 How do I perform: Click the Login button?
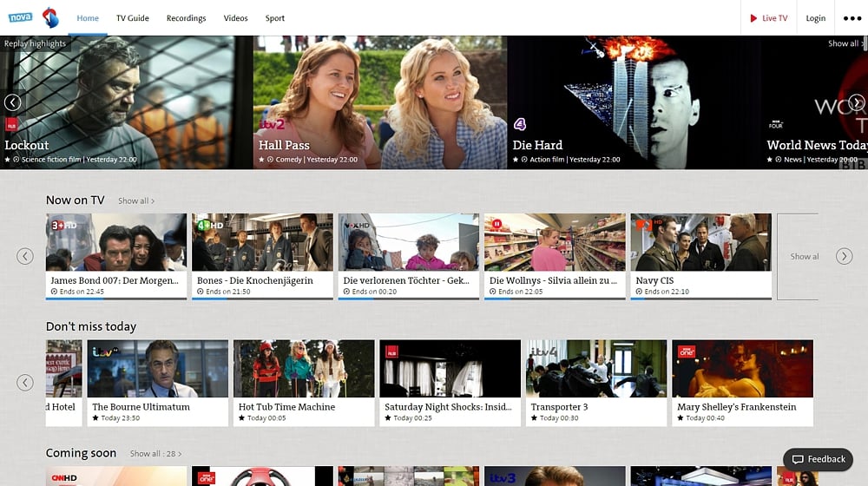pyautogui.click(x=815, y=18)
